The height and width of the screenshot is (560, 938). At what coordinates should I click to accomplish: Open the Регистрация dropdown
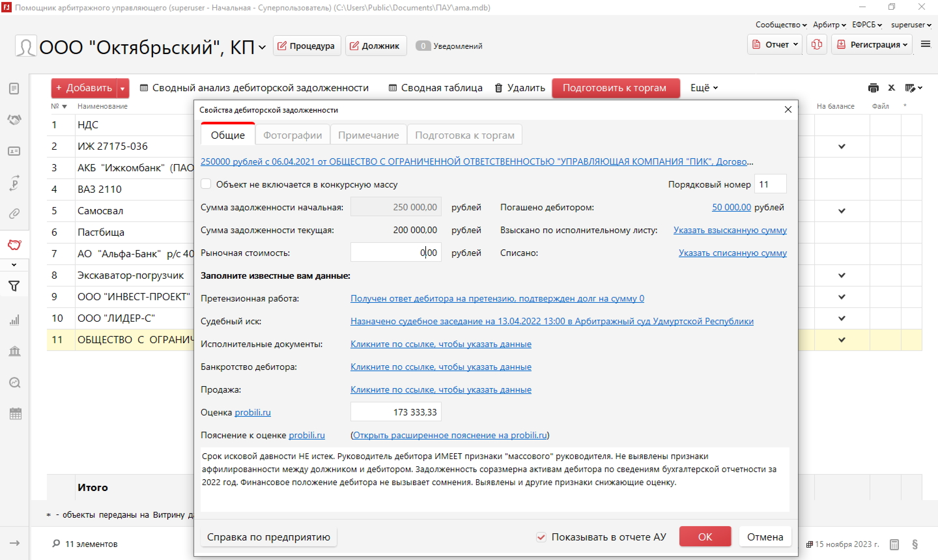click(872, 45)
